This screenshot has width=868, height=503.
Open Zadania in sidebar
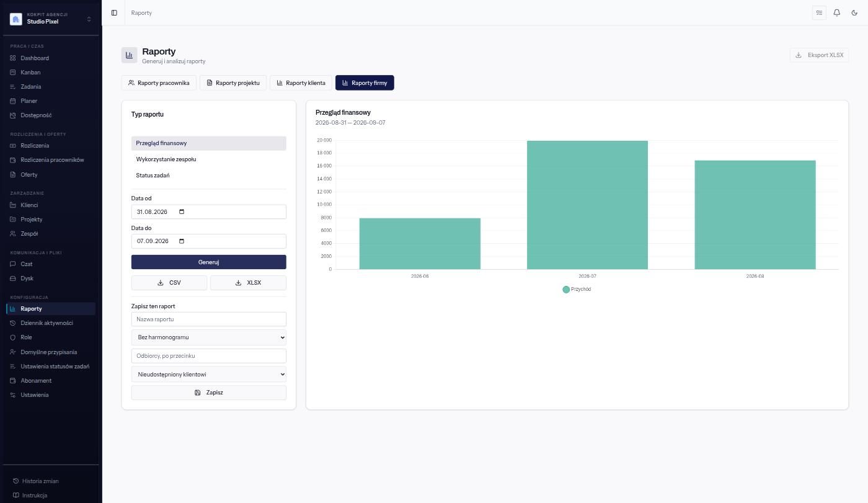click(x=51, y=87)
